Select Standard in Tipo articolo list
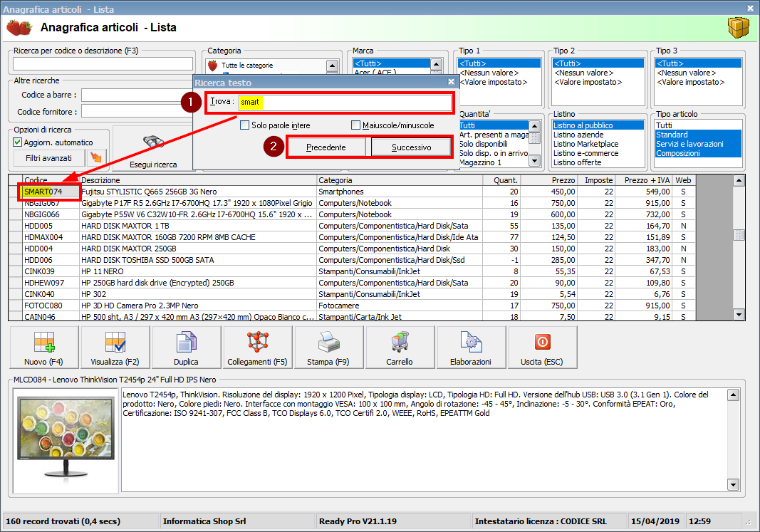This screenshot has width=760, height=532. click(698, 135)
